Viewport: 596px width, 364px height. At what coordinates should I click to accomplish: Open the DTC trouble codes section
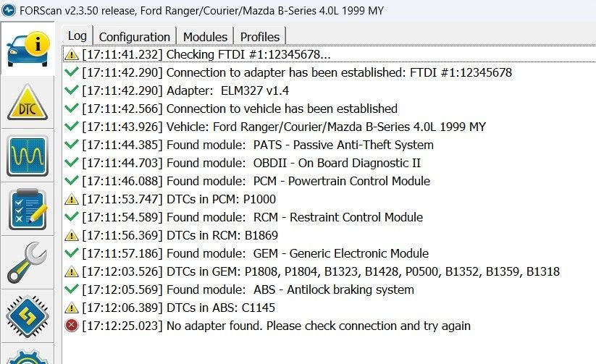click(28, 103)
